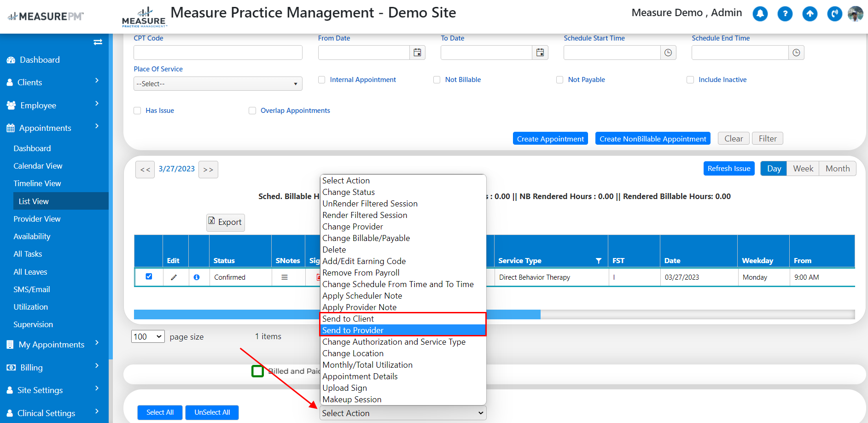Click the Clear button

[734, 139]
